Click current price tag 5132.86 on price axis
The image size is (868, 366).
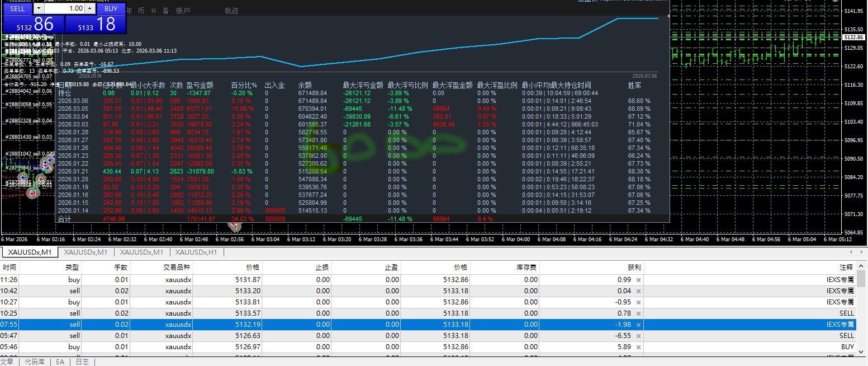point(855,37)
